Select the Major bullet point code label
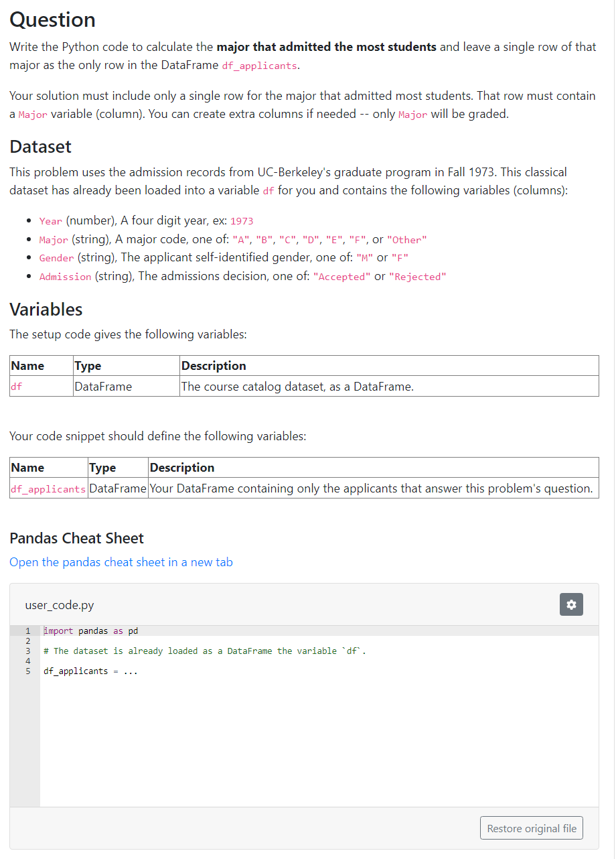The height and width of the screenshot is (859, 616). (x=53, y=239)
